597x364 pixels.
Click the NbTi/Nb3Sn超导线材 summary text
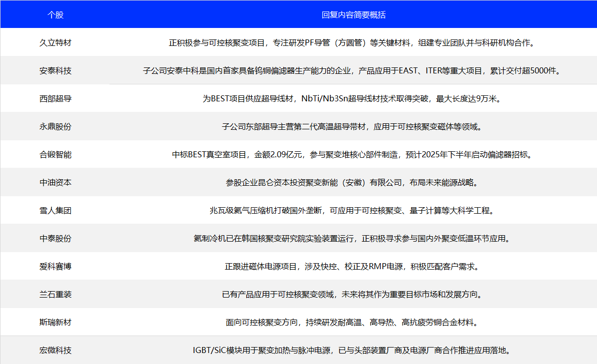pos(352,98)
